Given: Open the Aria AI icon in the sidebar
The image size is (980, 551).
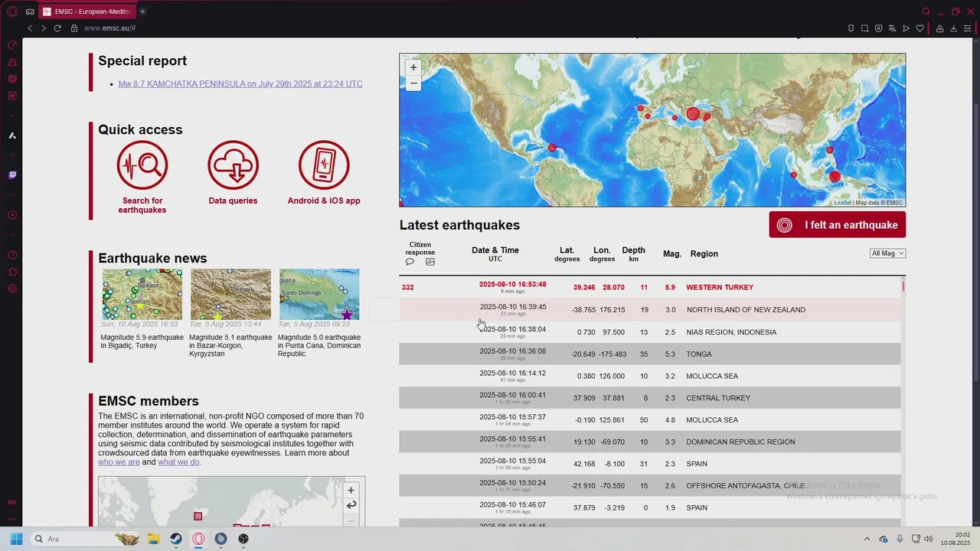Looking at the screenshot, I should [12, 135].
